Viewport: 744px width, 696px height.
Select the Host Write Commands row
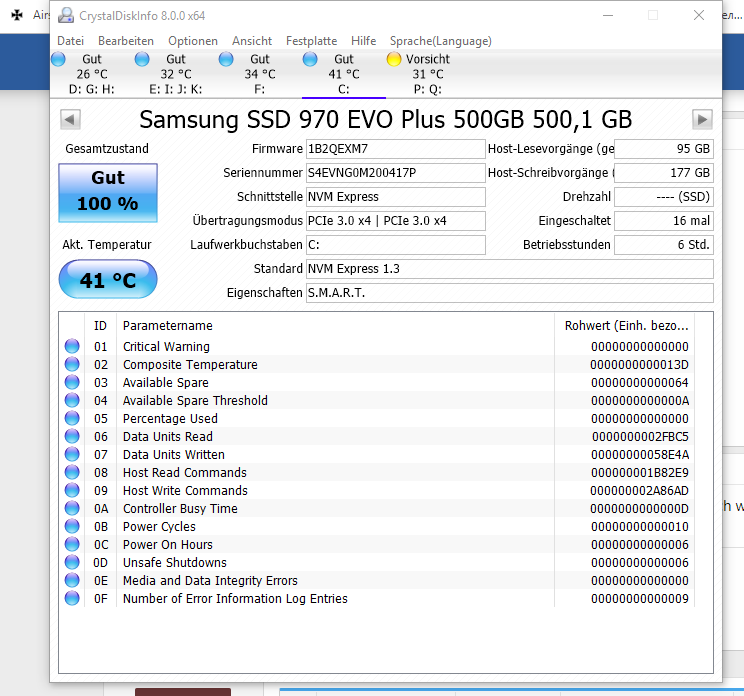tap(377, 491)
